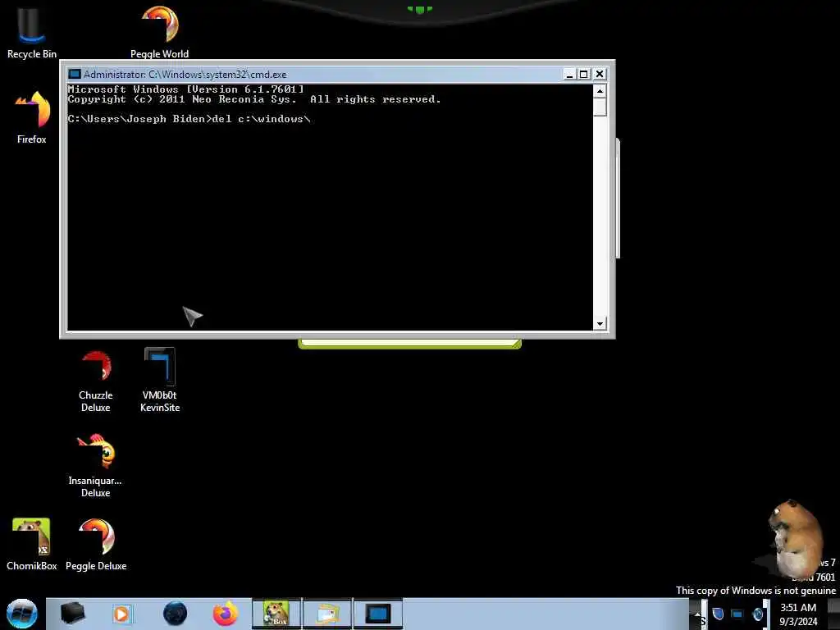The height and width of the screenshot is (630, 840).
Task: Launch Peggle Deluxe desktop icon
Action: [96, 544]
